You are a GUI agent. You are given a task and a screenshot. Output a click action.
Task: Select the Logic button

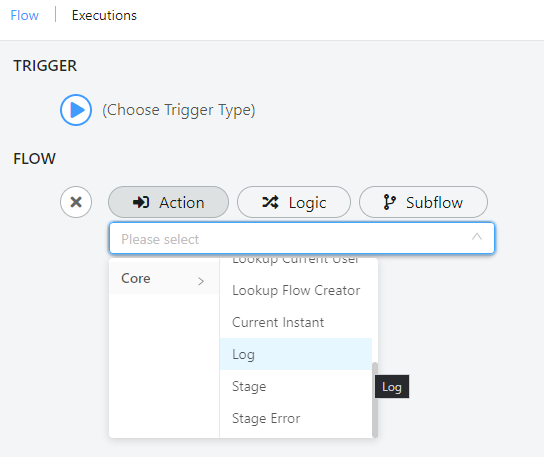click(x=294, y=202)
